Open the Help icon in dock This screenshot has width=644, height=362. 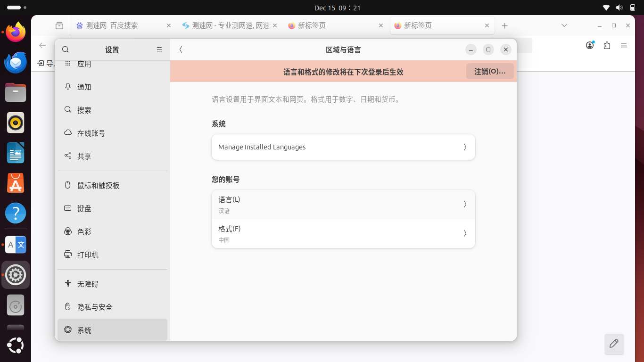click(x=16, y=213)
